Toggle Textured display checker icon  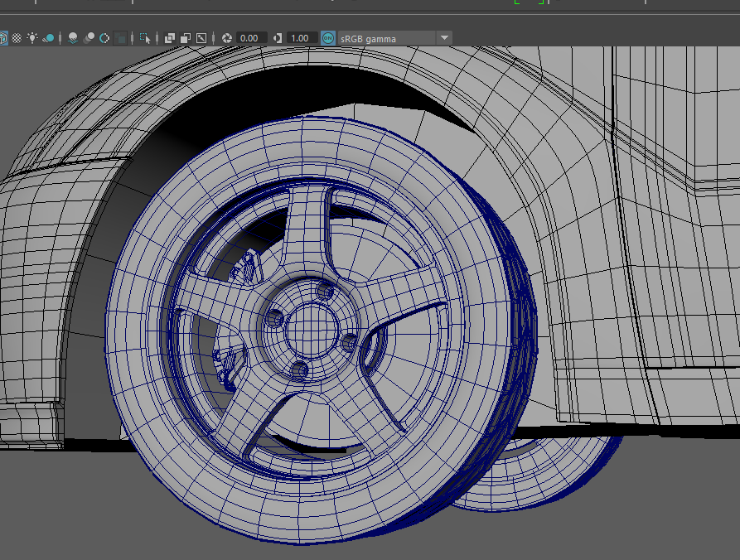(17, 38)
